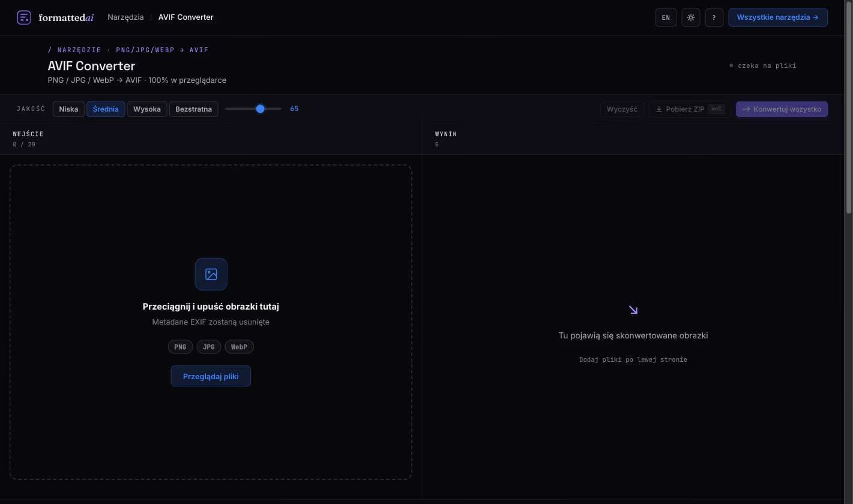Click Pobierz ZIP button

click(690, 109)
